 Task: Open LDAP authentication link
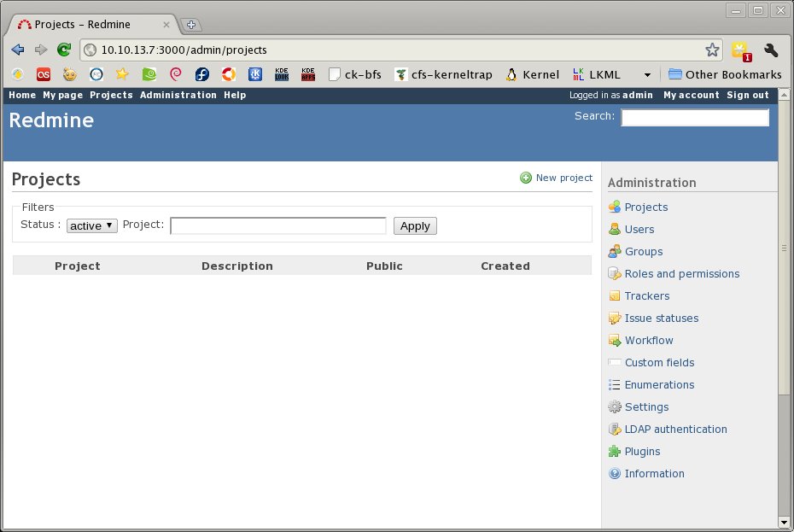point(675,430)
